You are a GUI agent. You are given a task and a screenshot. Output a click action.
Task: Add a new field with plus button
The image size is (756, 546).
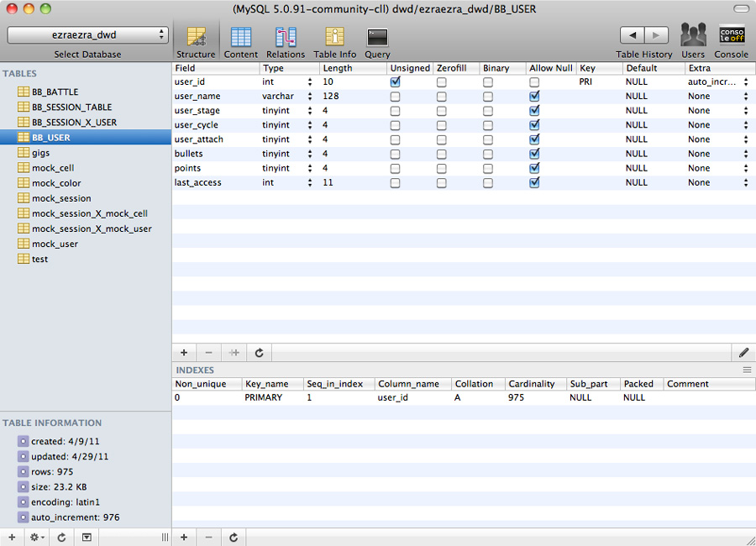click(184, 353)
